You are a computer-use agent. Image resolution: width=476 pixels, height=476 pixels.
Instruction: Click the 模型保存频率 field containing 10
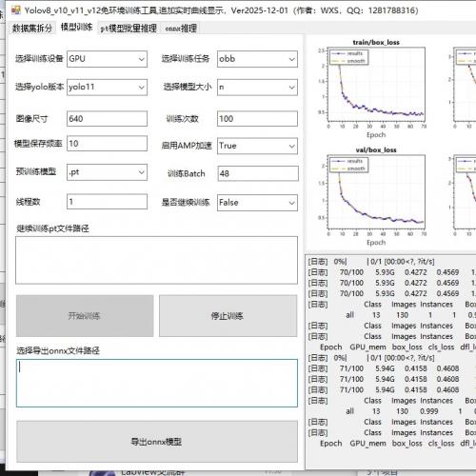click(107, 144)
